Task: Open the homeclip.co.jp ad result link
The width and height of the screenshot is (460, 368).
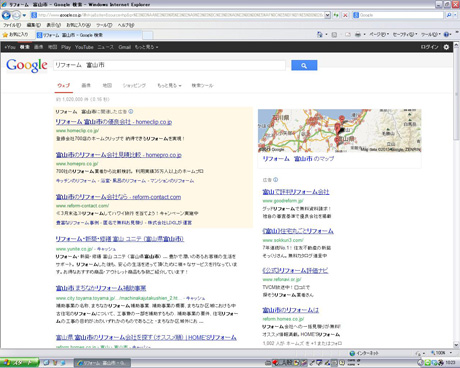Action: (x=114, y=122)
